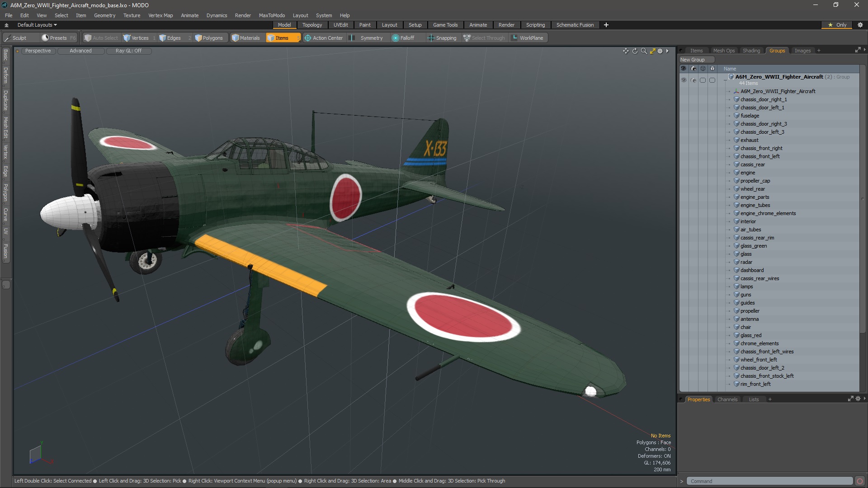
Task: Open the Default Layouts dropdown
Action: [37, 25]
